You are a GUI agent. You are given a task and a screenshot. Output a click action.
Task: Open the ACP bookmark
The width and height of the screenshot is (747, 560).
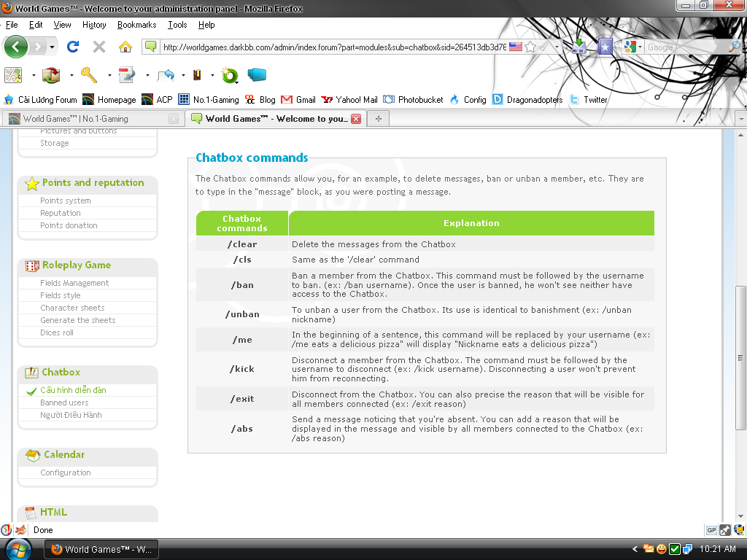[157, 99]
